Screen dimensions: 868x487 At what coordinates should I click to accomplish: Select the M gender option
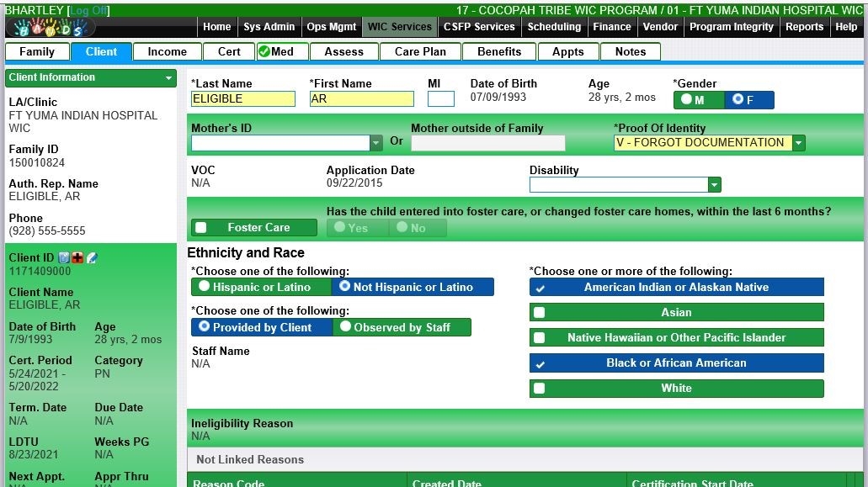point(688,100)
